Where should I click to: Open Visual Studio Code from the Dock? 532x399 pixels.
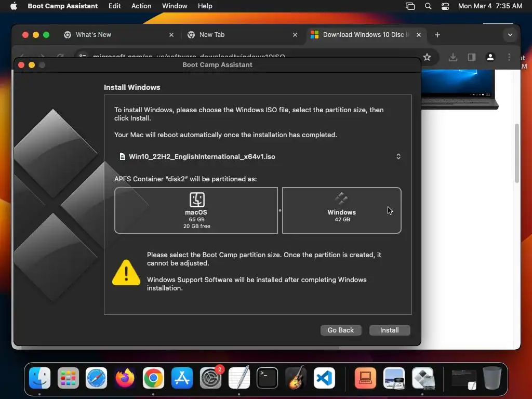point(324,378)
